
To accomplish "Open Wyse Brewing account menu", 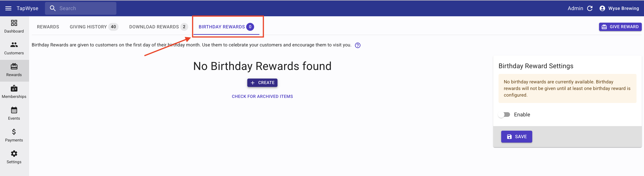I will point(619,8).
